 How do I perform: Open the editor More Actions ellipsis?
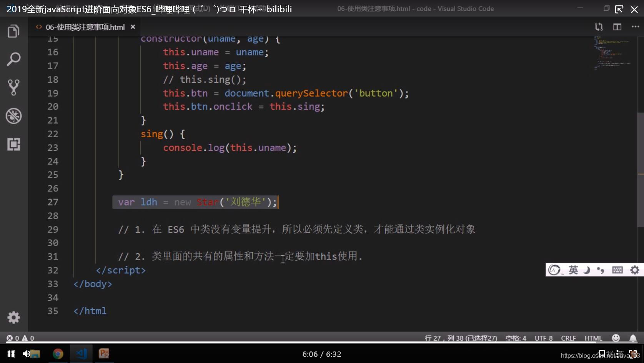point(635,27)
